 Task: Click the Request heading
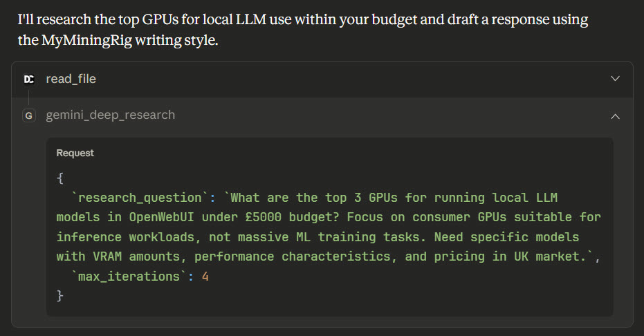pyautogui.click(x=75, y=153)
